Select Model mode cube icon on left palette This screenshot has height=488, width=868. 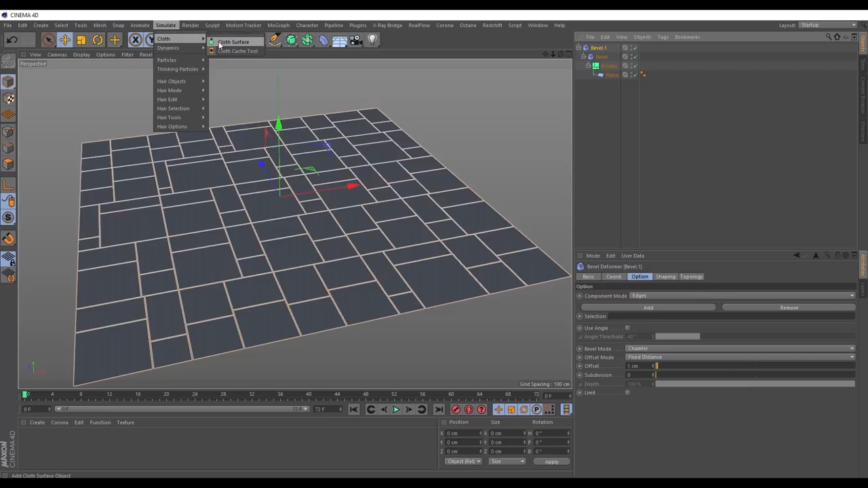[x=8, y=82]
